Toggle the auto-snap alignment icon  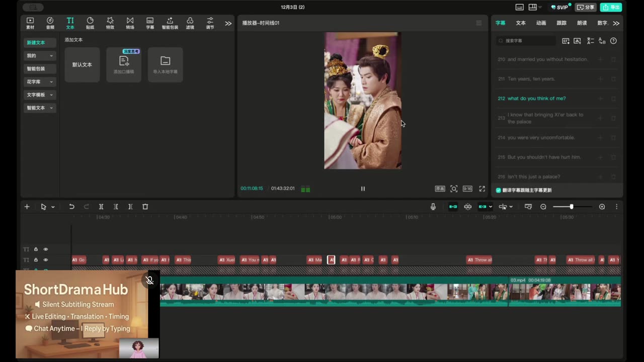(468, 207)
